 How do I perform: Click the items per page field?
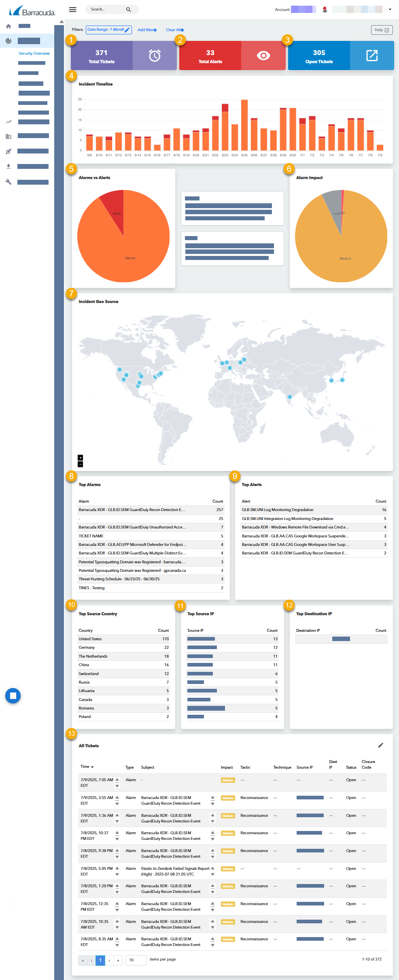(136, 960)
